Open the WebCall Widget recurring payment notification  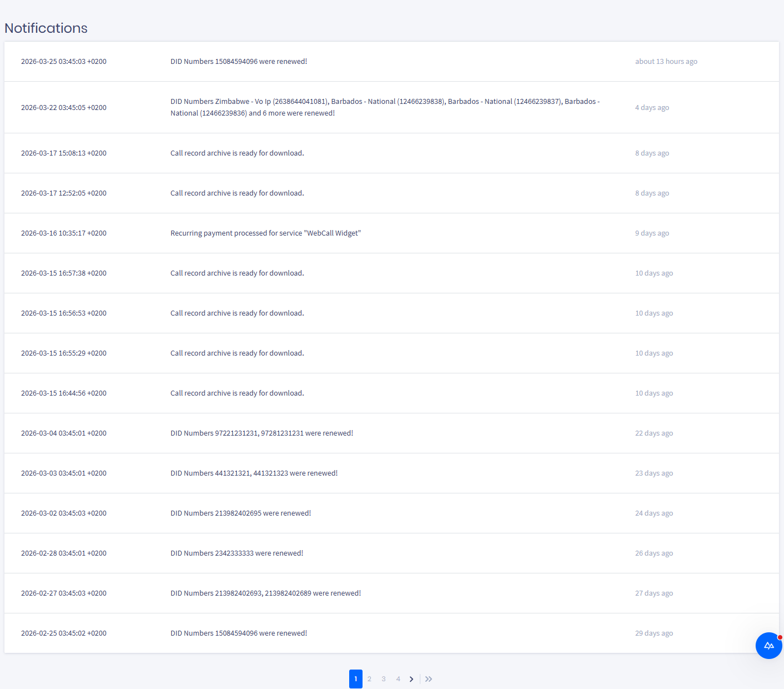pyautogui.click(x=265, y=233)
